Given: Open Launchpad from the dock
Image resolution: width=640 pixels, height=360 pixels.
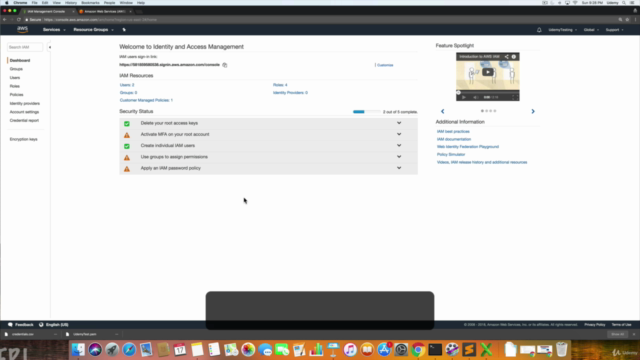Looking at the screenshot, I should (112, 350).
